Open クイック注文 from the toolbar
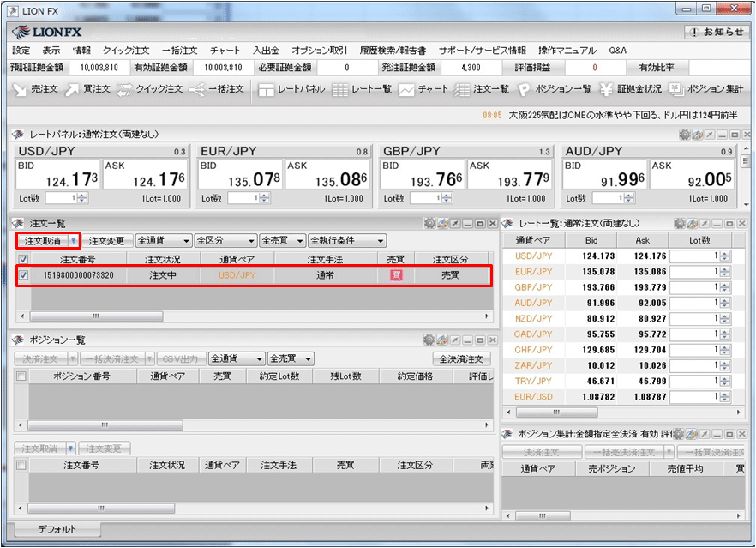This screenshot has height=548, width=756. coord(150,89)
